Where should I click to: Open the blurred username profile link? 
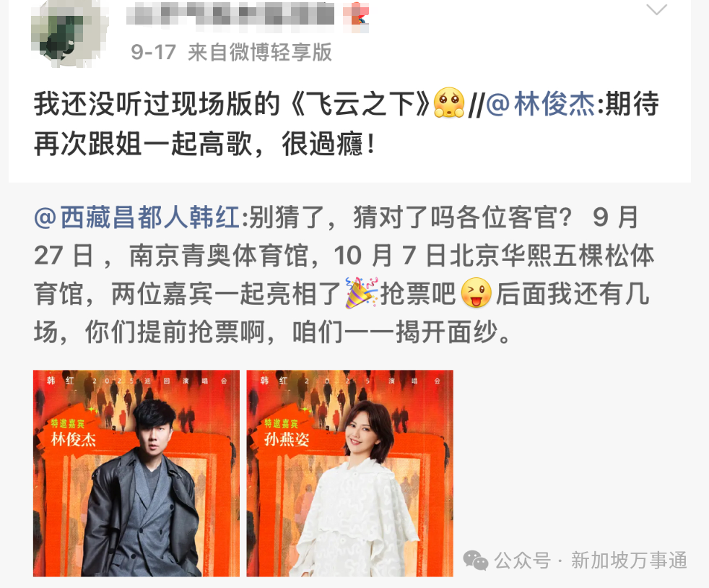click(x=230, y=15)
